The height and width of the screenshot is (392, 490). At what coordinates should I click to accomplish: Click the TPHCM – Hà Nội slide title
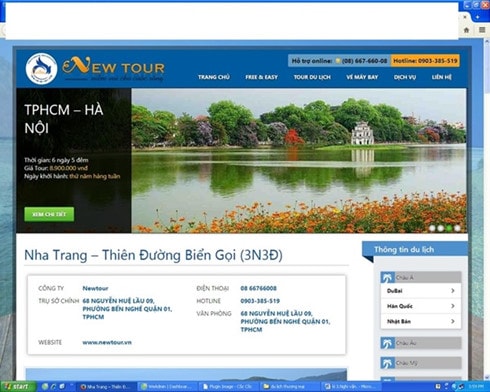(64, 119)
